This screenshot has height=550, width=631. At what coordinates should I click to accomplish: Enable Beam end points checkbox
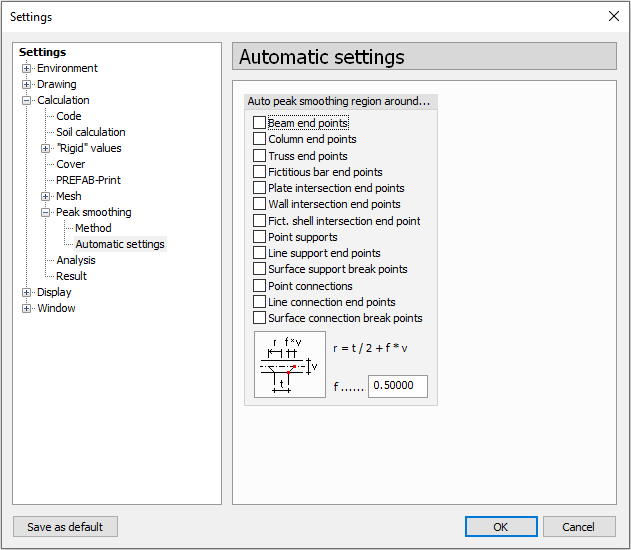pos(260,123)
